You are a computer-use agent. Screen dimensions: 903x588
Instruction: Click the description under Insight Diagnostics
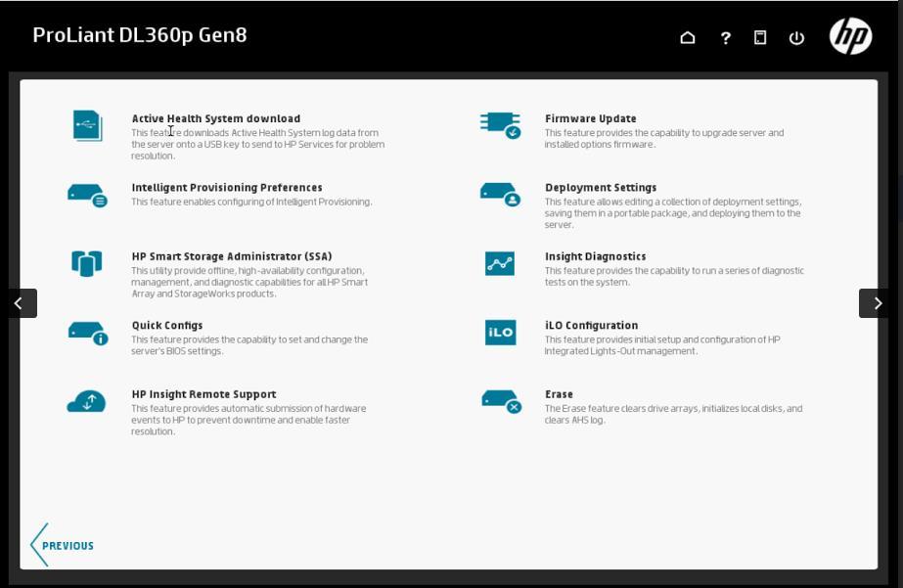674,277
